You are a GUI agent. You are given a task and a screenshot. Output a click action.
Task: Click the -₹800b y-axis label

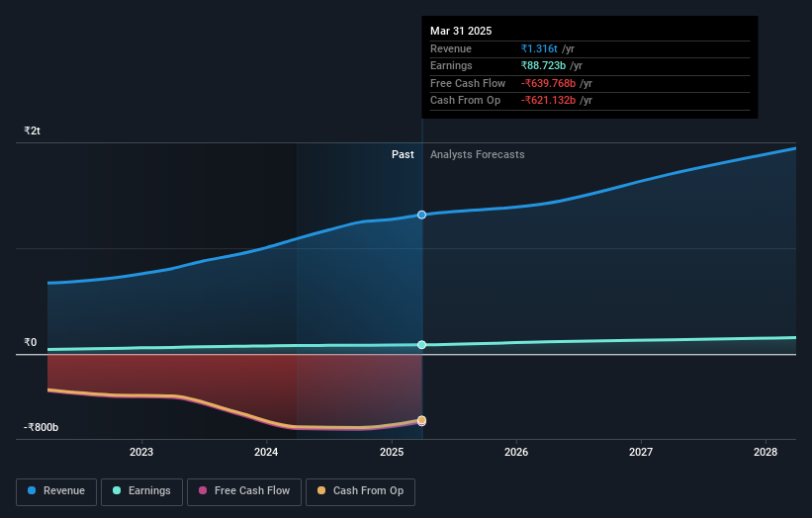(41, 427)
